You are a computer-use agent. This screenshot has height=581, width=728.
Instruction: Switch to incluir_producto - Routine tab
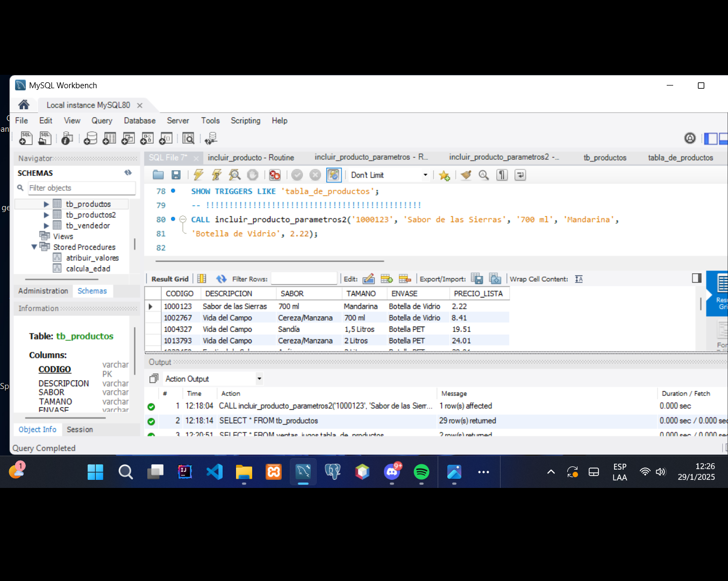coord(251,158)
